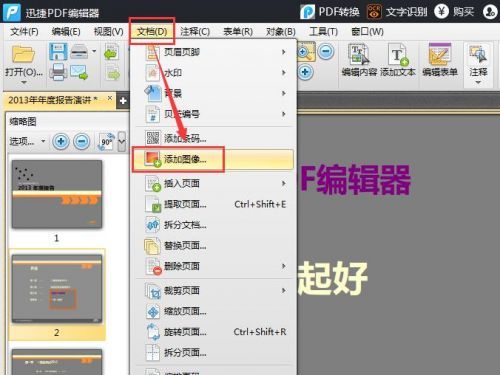Open the 编辑(E) menu
Image resolution: width=500 pixels, height=375 pixels.
pos(66,32)
